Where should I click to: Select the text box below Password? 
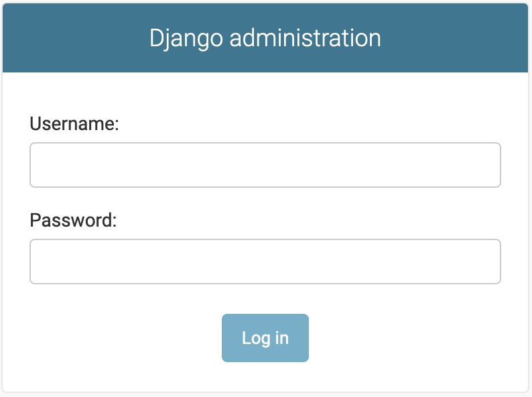click(265, 262)
